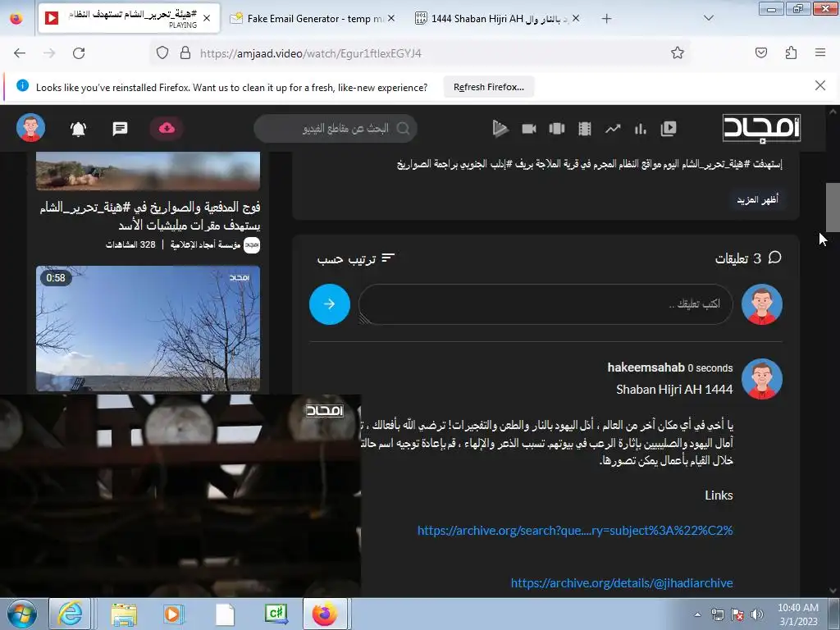Open the archive.org search link
Screen dimensions: 840x630
[575, 531]
